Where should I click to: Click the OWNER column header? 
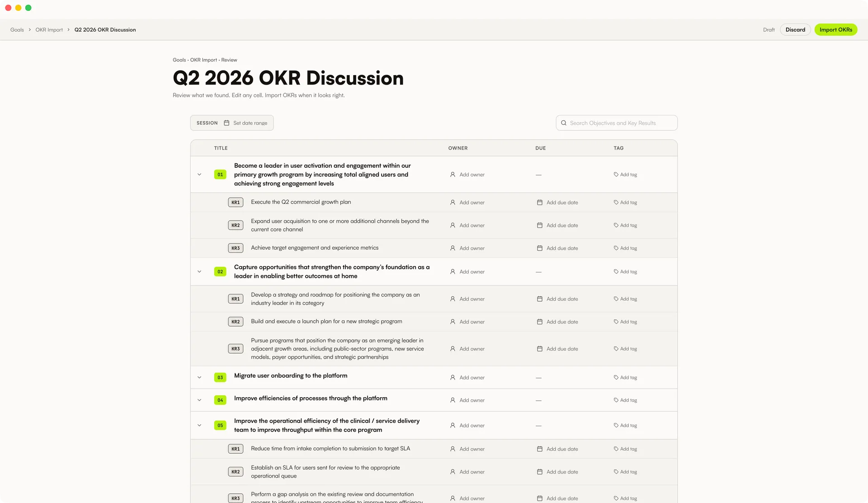458,148
